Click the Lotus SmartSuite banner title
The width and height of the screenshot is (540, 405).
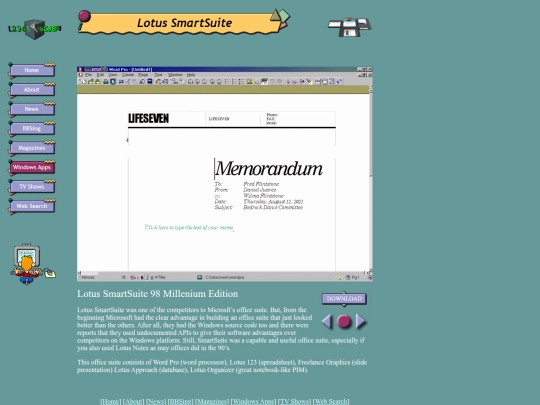(x=185, y=23)
